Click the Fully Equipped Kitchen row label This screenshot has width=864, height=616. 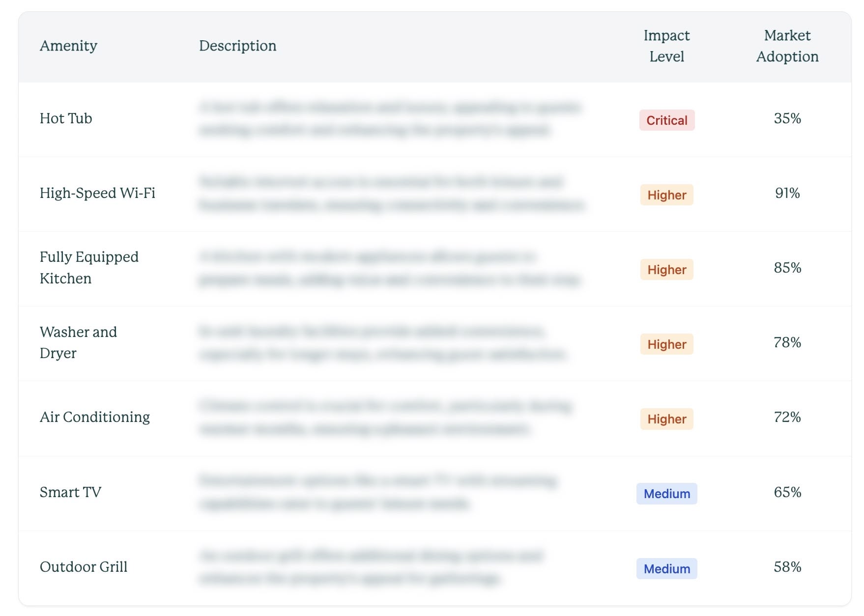point(89,268)
